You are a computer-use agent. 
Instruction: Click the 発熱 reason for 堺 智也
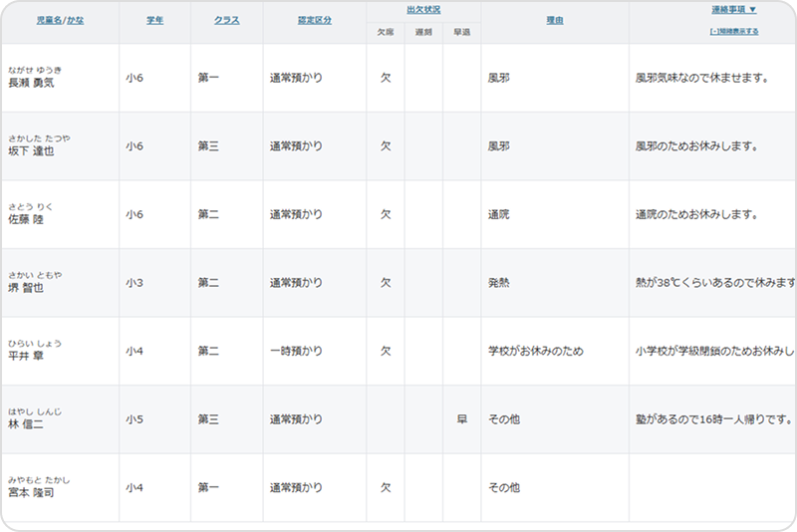(498, 283)
